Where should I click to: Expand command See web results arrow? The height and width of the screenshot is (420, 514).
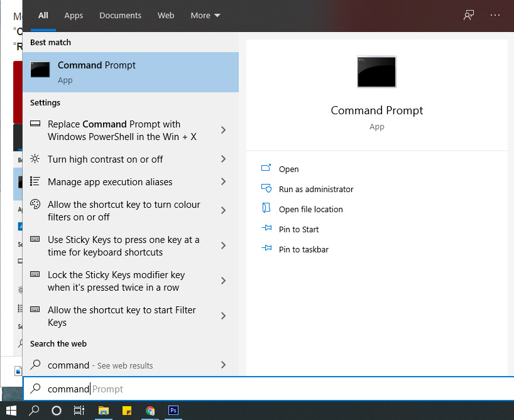click(223, 365)
